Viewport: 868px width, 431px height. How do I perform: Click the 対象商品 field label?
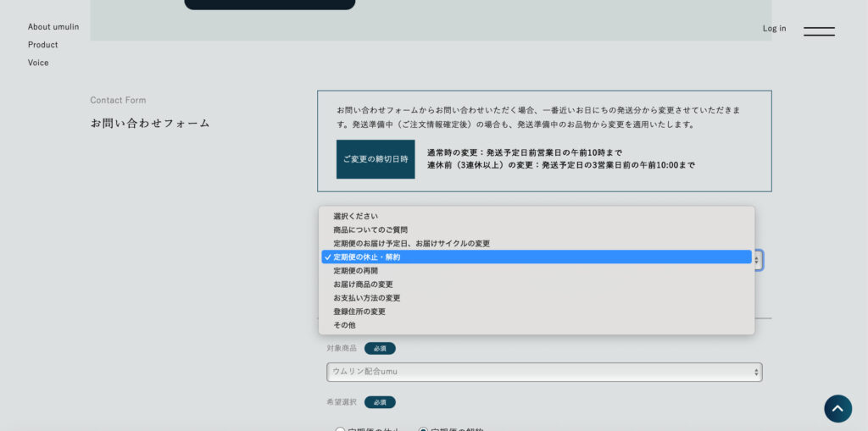tap(342, 349)
